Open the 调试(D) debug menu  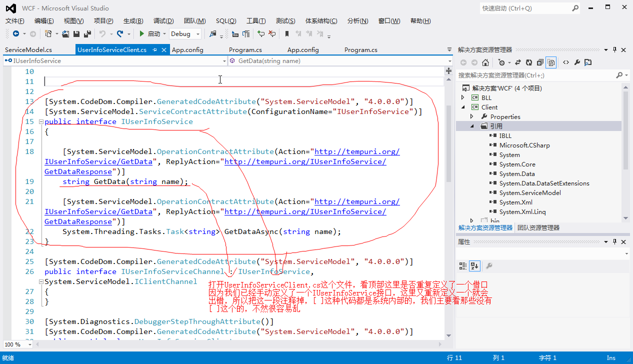tap(163, 20)
